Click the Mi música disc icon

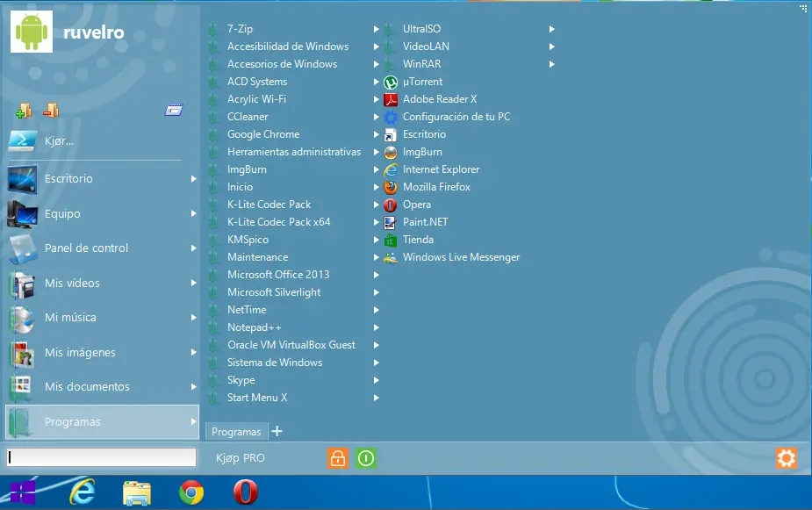tap(22, 318)
